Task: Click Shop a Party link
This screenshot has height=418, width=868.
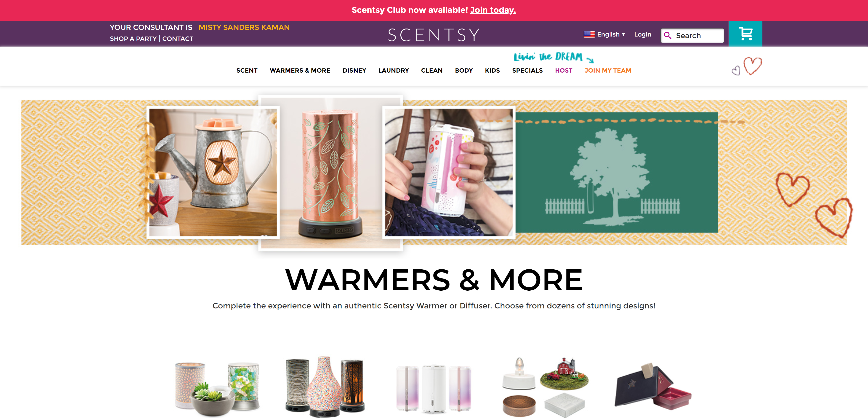Action: [133, 39]
